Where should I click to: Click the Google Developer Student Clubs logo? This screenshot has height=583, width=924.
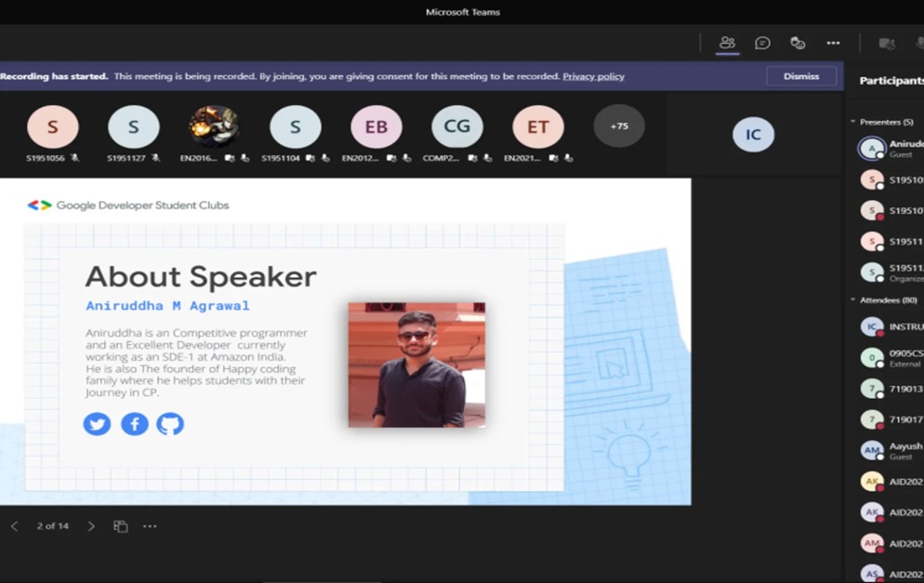tap(128, 205)
